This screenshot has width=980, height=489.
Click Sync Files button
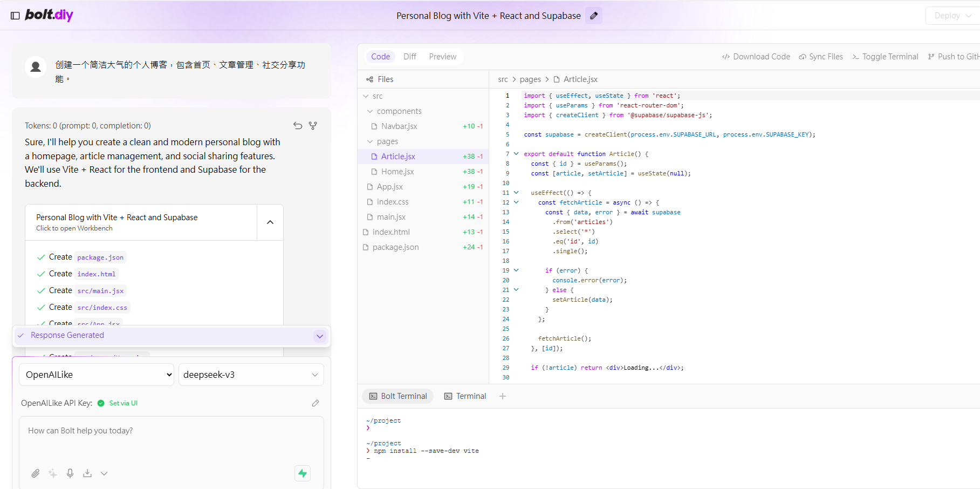821,57
